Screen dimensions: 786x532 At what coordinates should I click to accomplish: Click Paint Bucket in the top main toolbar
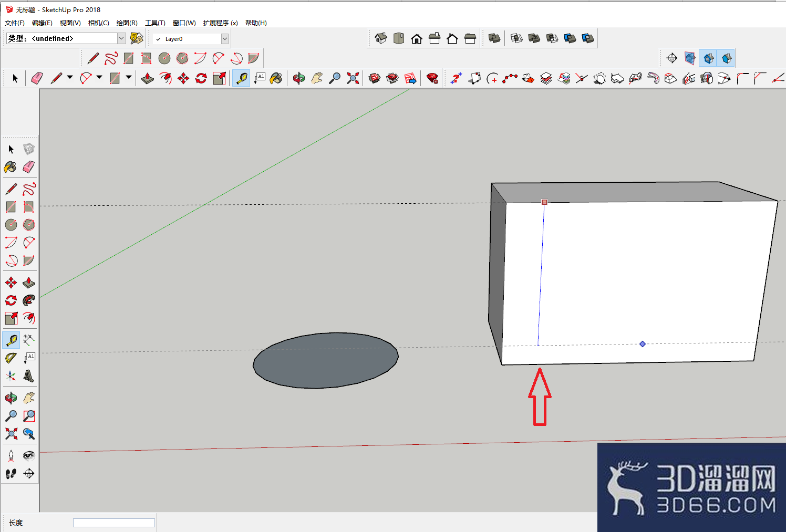[276, 78]
